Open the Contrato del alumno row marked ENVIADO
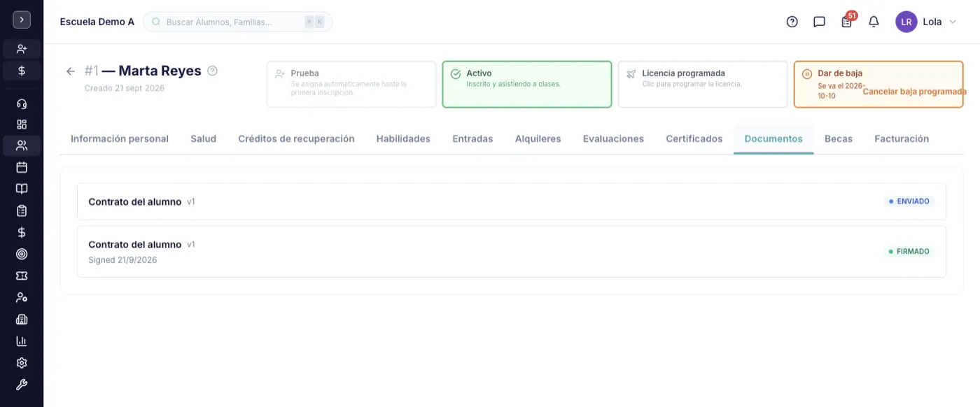Screen dimensions: 980x407 pyautogui.click(x=512, y=201)
